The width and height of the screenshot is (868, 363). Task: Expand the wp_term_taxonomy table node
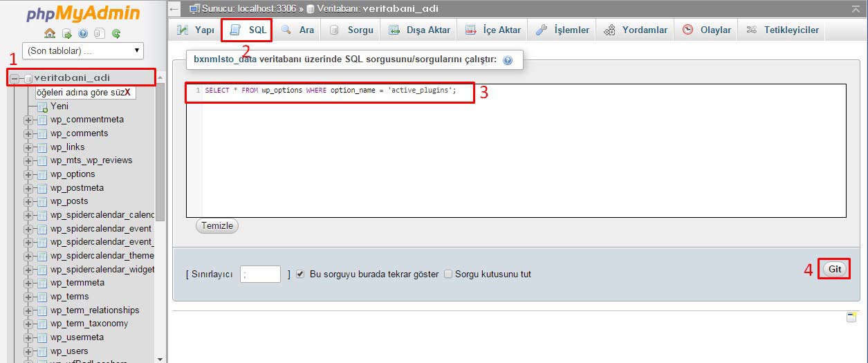point(28,324)
